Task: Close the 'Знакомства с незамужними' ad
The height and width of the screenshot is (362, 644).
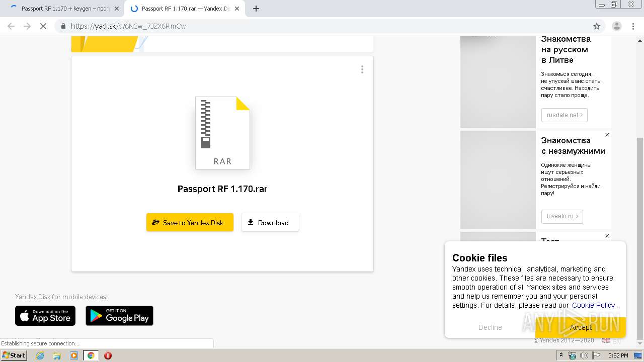Action: click(607, 135)
